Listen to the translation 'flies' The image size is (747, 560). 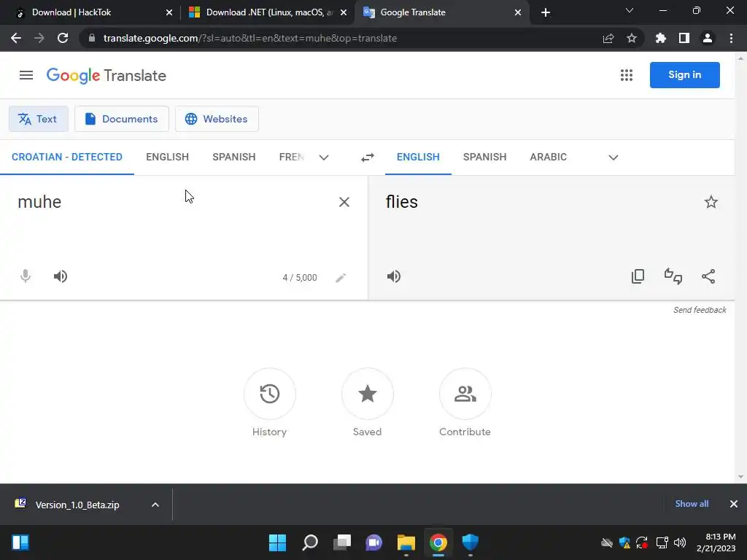pos(393,276)
